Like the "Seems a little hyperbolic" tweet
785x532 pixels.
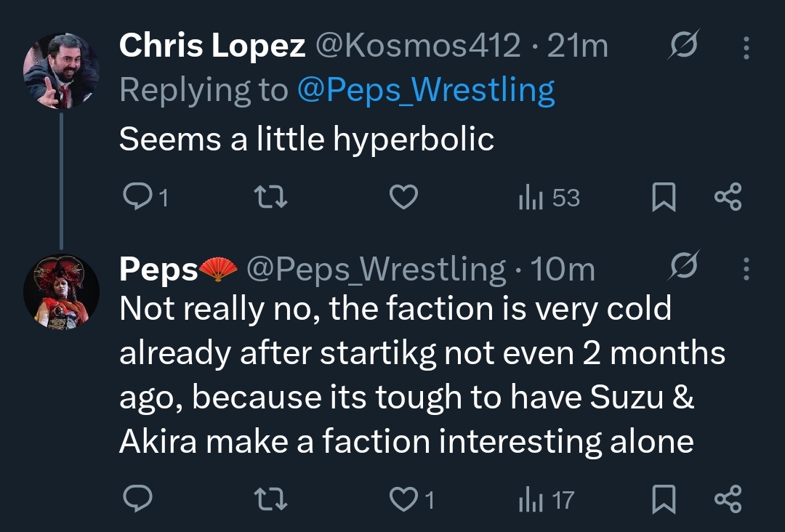[404, 198]
